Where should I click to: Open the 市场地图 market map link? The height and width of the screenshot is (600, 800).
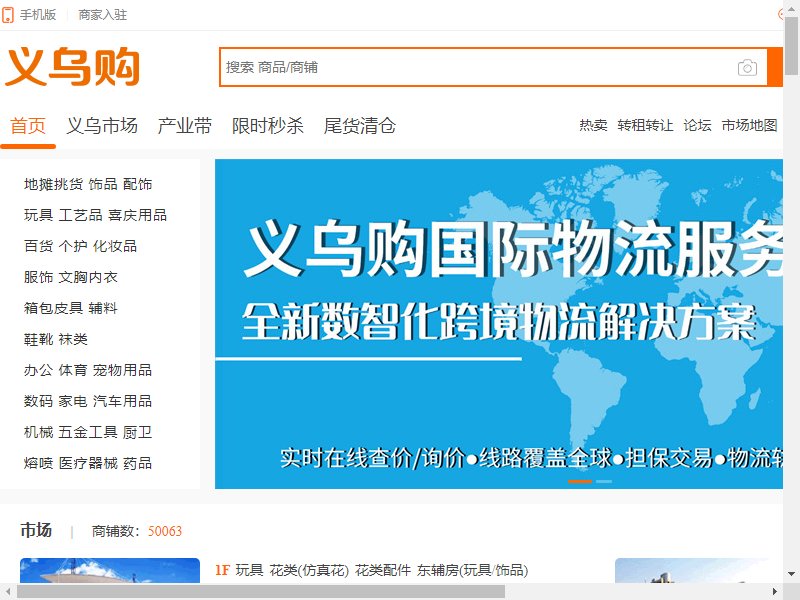[x=749, y=125]
